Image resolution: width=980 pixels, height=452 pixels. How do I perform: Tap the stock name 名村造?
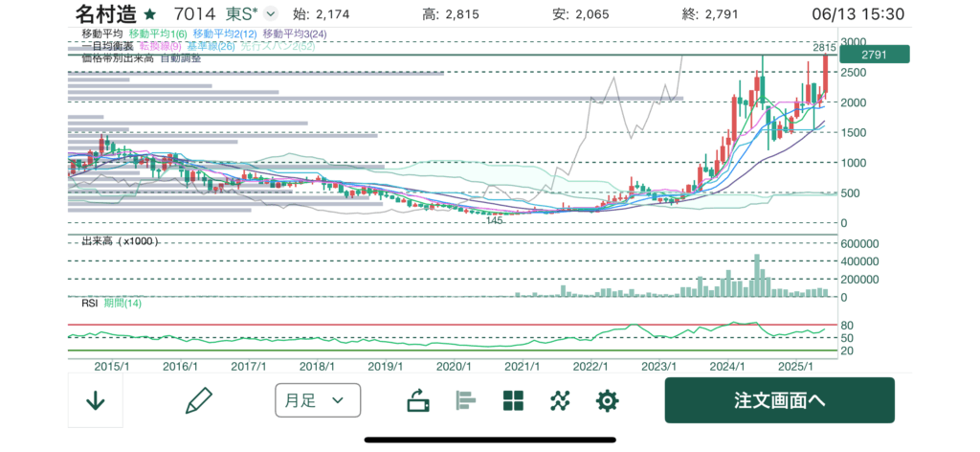[106, 13]
